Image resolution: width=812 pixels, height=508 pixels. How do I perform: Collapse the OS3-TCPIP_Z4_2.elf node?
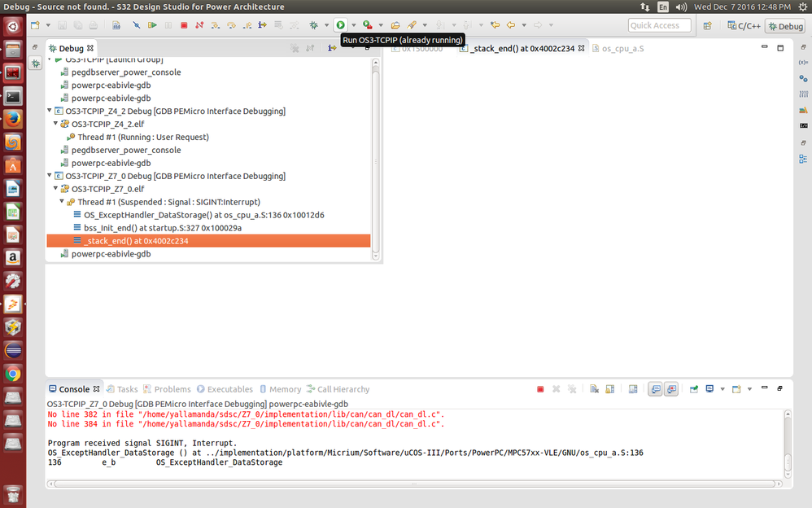coord(56,124)
